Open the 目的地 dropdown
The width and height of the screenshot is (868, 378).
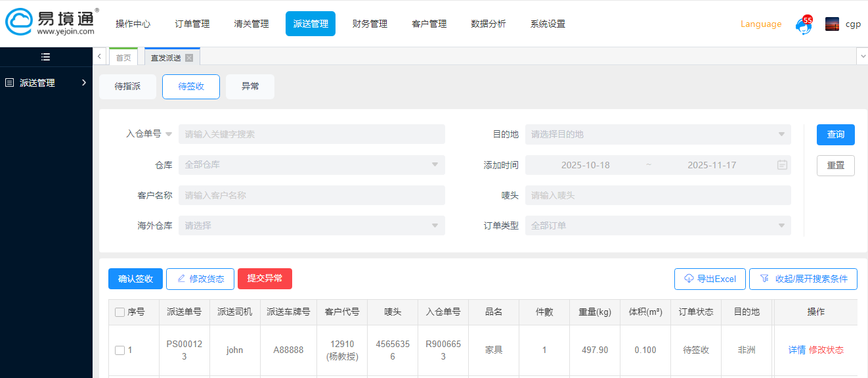coord(657,134)
